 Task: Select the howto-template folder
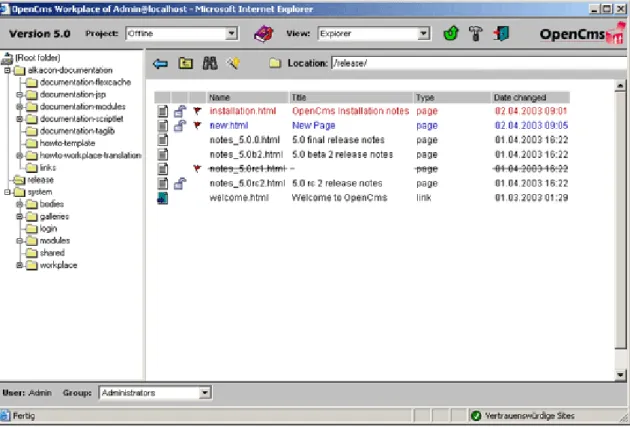point(68,143)
